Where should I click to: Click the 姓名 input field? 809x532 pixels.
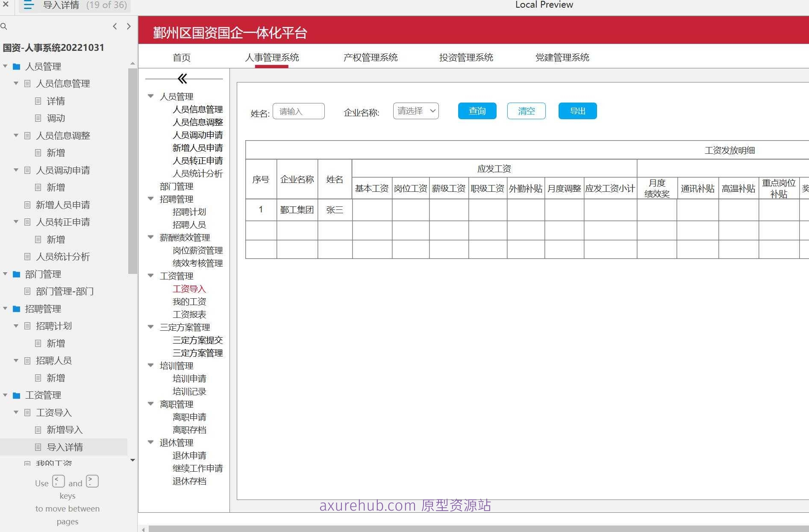[x=298, y=111]
